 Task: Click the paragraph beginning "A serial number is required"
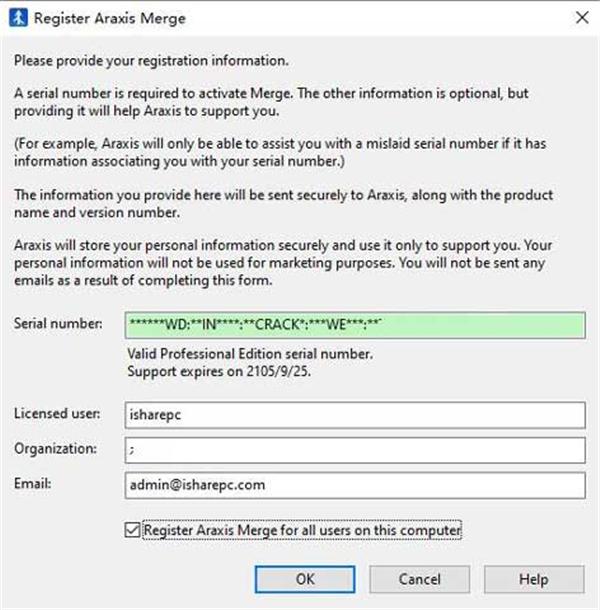pyautogui.click(x=271, y=102)
